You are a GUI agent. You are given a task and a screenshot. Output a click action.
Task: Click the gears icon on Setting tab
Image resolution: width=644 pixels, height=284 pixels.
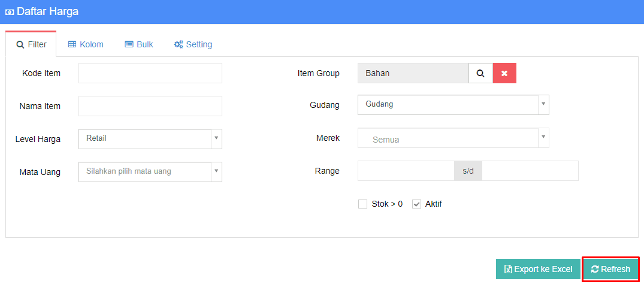(179, 44)
